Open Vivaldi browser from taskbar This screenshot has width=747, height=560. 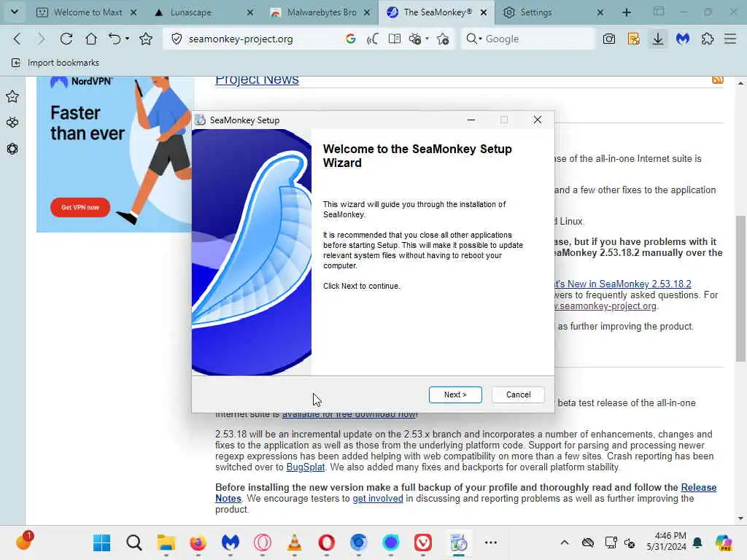[x=422, y=542]
